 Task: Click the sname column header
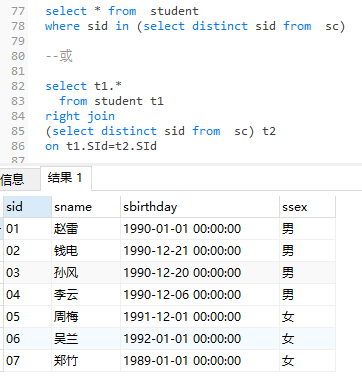click(86, 207)
